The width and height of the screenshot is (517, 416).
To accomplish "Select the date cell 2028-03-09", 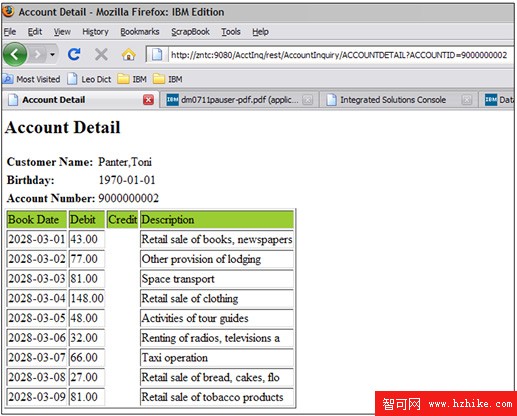I will point(37,397).
